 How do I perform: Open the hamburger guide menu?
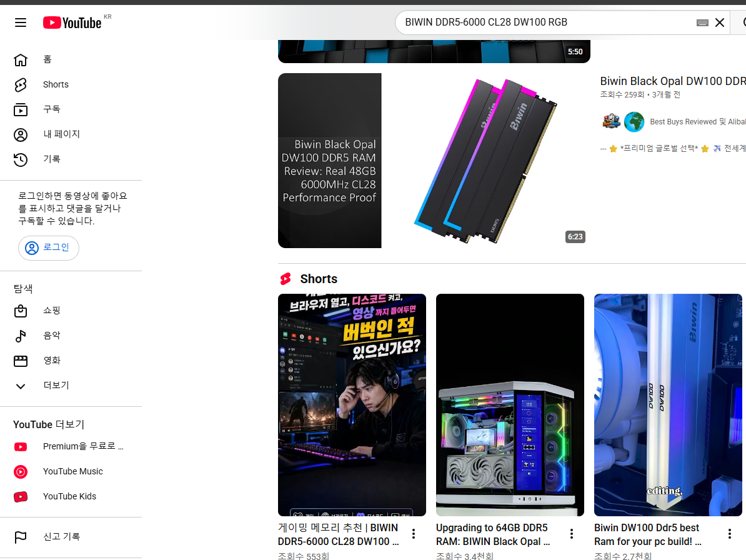(21, 22)
